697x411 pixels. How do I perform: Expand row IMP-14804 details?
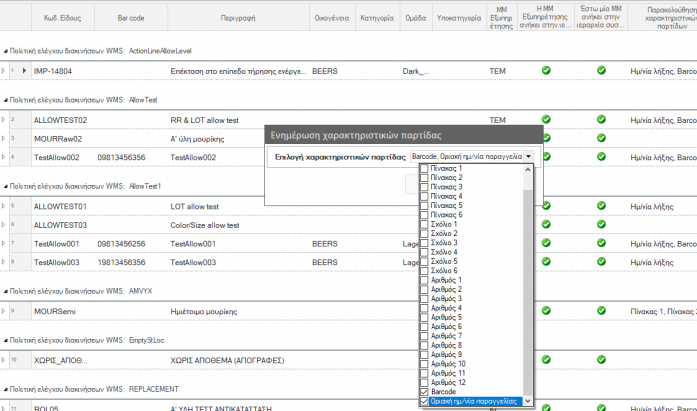click(x=3, y=71)
